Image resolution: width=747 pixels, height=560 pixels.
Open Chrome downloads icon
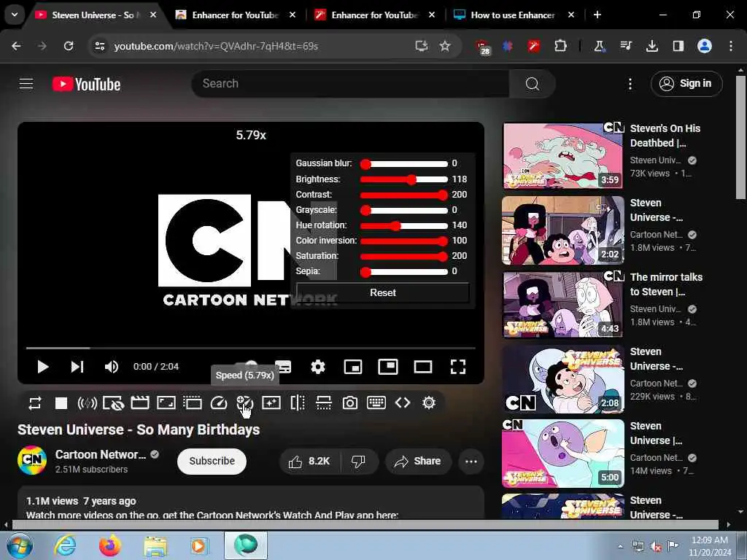click(x=651, y=46)
